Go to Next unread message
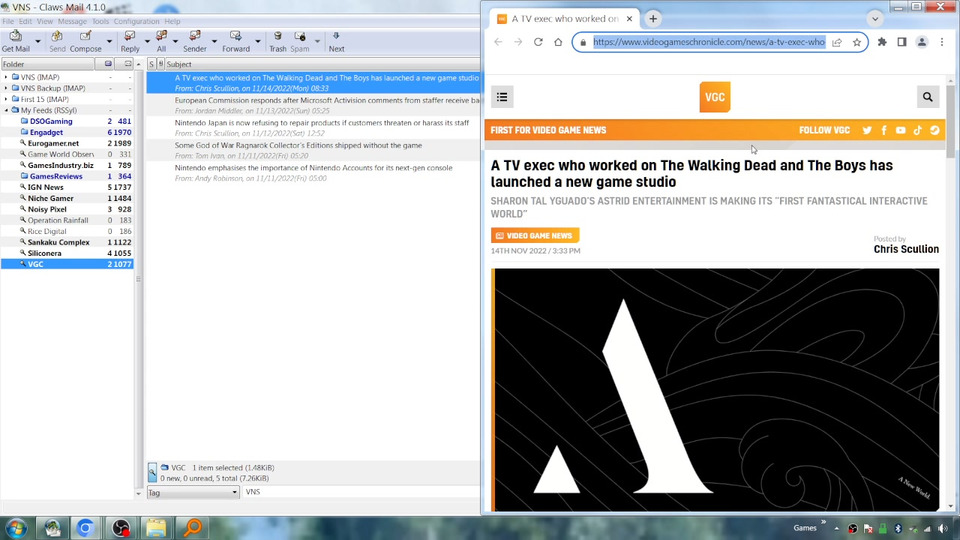960x540 pixels. coord(336,42)
